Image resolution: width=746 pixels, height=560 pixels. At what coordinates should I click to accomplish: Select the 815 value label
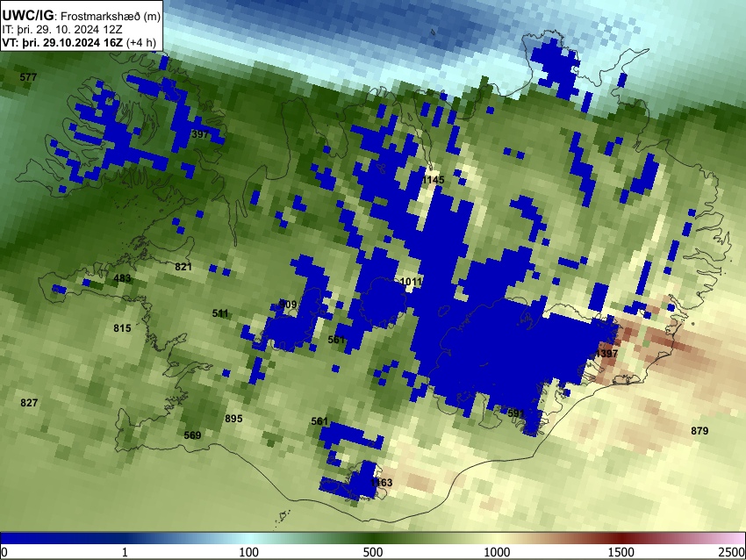coord(122,328)
